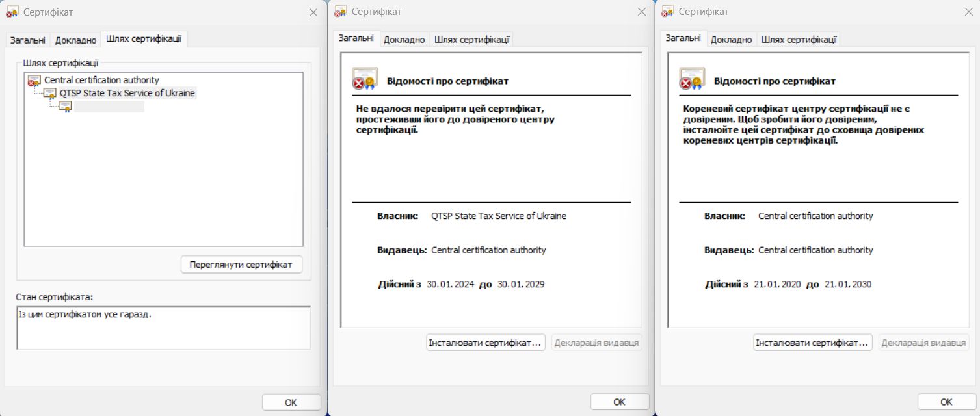The height and width of the screenshot is (416, 980).
Task: Switch to Докладно tab in right dialog
Action: click(731, 40)
